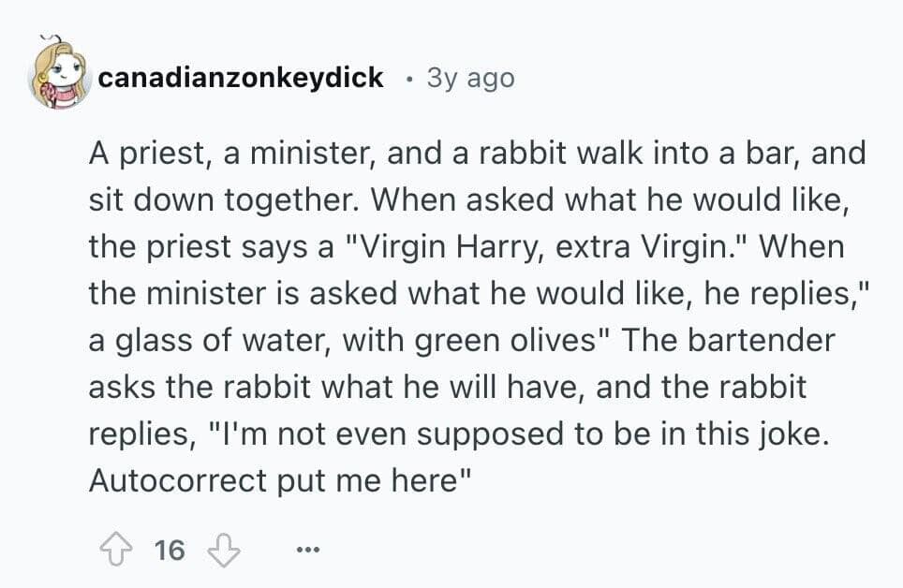Open canadianzonkeydick's profile via username
The image size is (903, 588).
pyautogui.click(x=241, y=78)
